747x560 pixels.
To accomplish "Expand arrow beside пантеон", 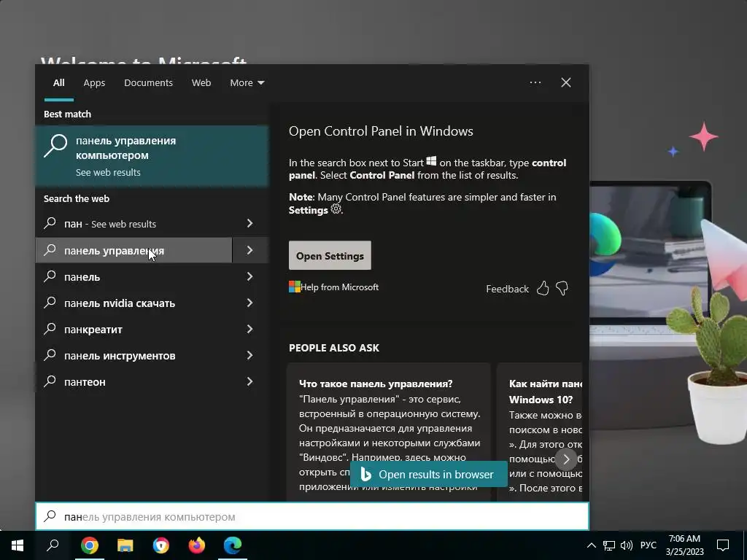I will 250,381.
